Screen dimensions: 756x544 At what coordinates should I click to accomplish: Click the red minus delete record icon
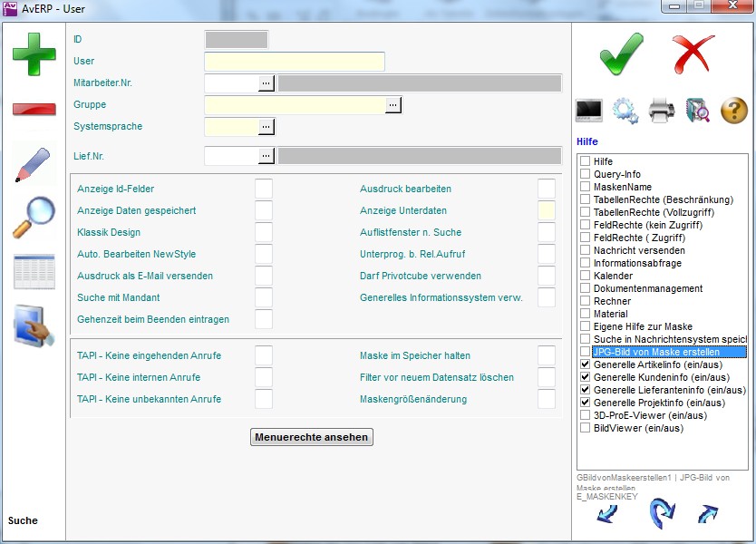point(34,109)
